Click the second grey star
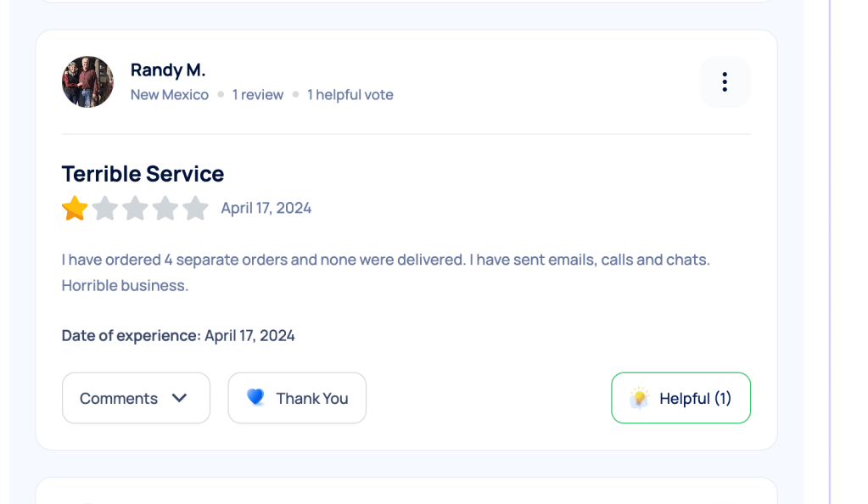 [x=105, y=208]
